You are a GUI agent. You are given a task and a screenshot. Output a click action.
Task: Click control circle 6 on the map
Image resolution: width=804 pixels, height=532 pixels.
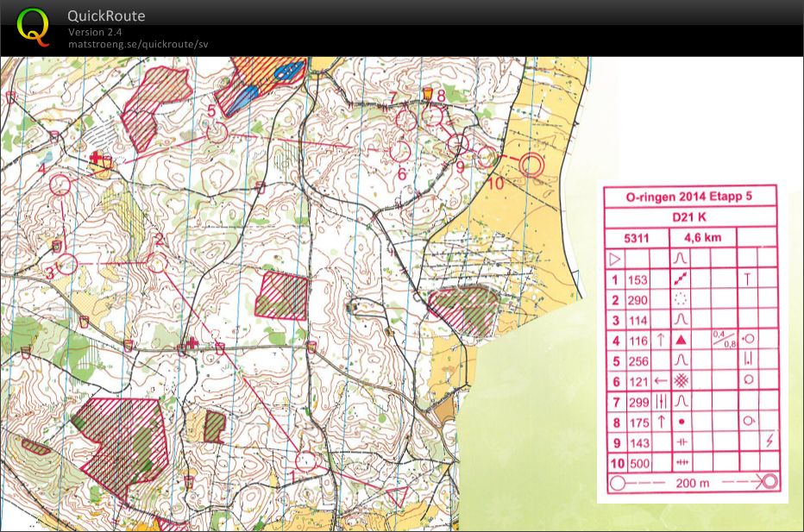(x=400, y=151)
